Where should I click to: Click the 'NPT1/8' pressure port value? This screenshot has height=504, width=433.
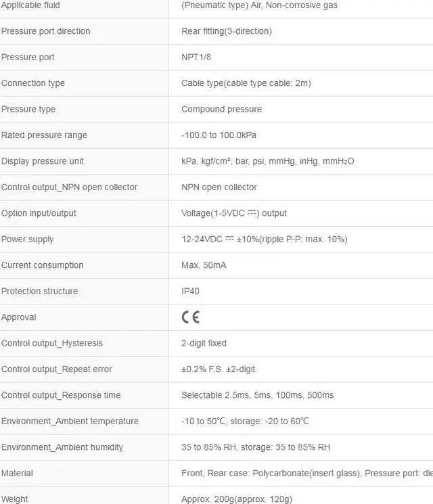(x=196, y=58)
